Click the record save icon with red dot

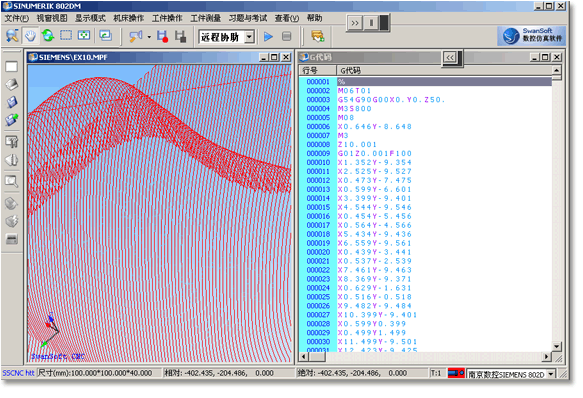[x=162, y=36]
